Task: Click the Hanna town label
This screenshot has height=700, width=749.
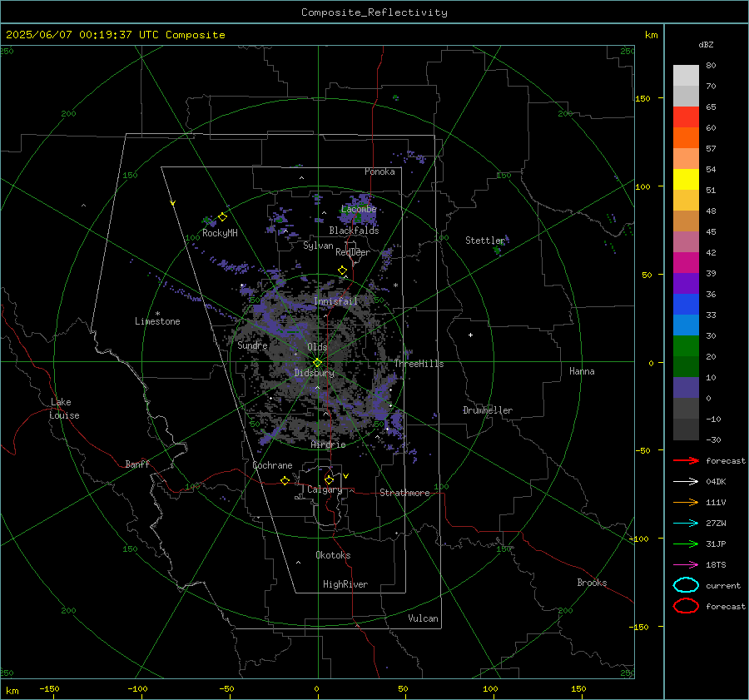Action: (582, 371)
